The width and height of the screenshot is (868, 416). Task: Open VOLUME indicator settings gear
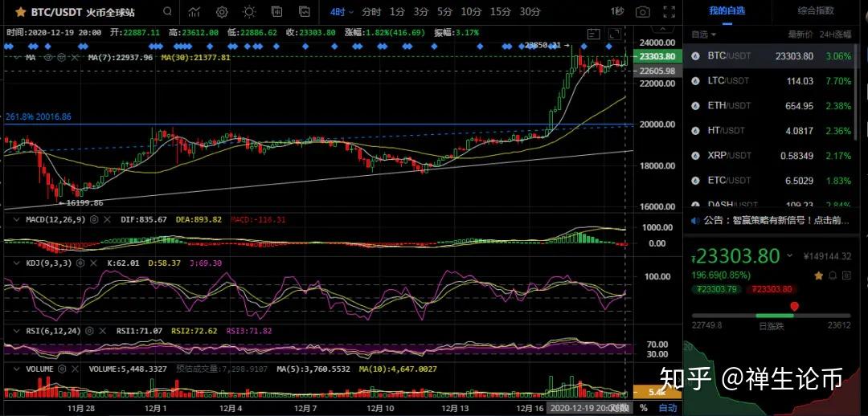pyautogui.click(x=63, y=369)
